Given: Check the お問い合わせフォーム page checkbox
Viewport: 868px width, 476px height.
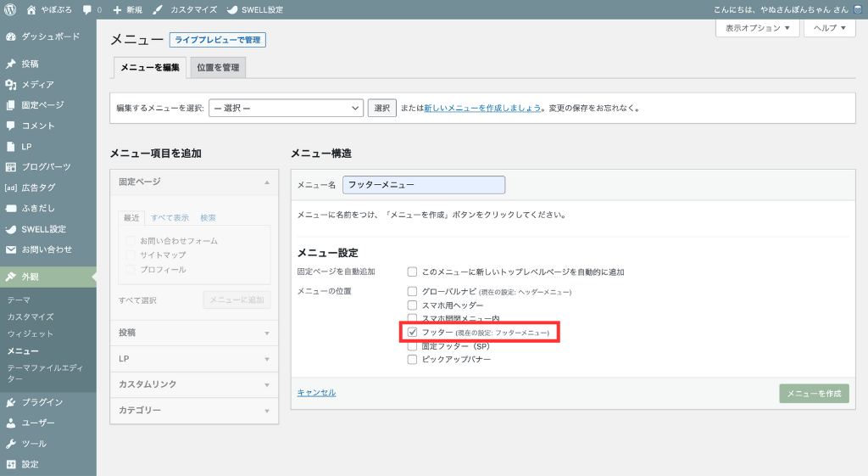Looking at the screenshot, I should coord(130,240).
